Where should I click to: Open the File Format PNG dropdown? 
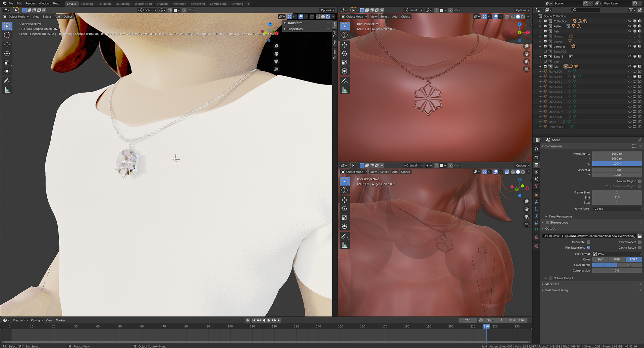(617, 254)
